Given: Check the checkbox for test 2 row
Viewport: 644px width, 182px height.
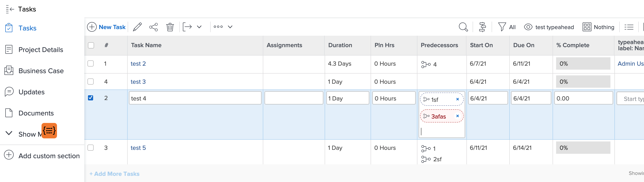Looking at the screenshot, I should click(91, 64).
